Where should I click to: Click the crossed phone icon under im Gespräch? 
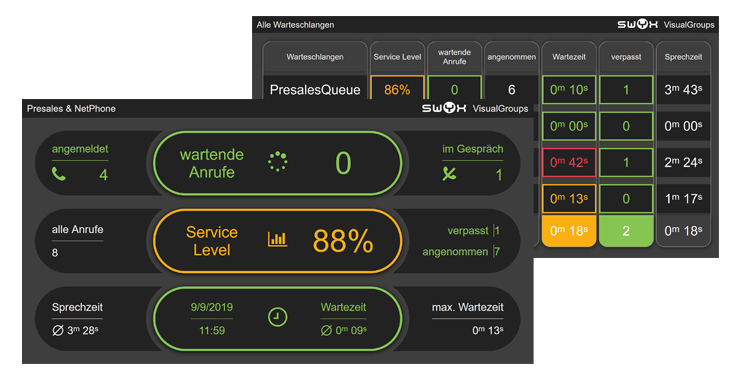[449, 173]
